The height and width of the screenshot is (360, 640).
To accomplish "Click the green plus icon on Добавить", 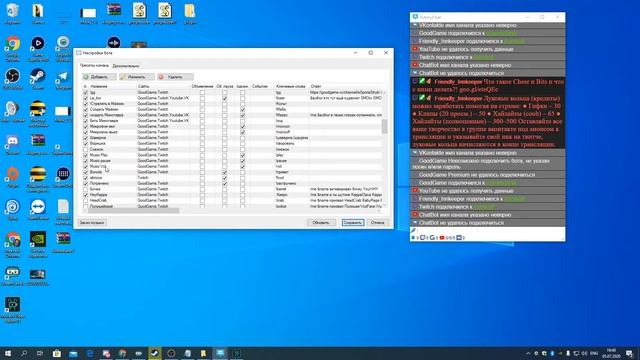I will pyautogui.click(x=86, y=77).
